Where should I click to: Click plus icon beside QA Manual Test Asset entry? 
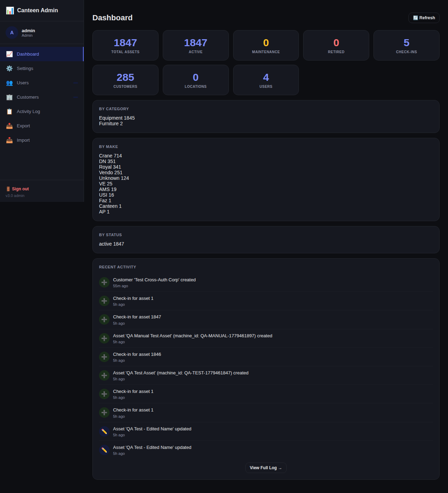104,338
